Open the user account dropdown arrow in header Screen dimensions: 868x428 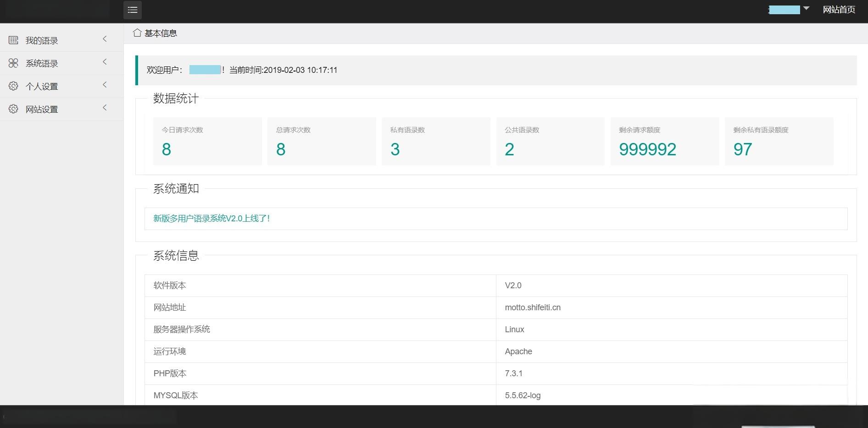point(807,8)
